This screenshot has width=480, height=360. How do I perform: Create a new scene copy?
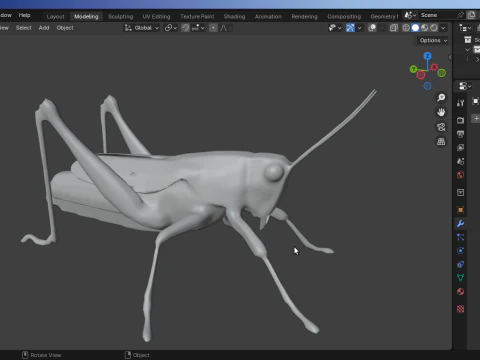[x=471, y=15]
